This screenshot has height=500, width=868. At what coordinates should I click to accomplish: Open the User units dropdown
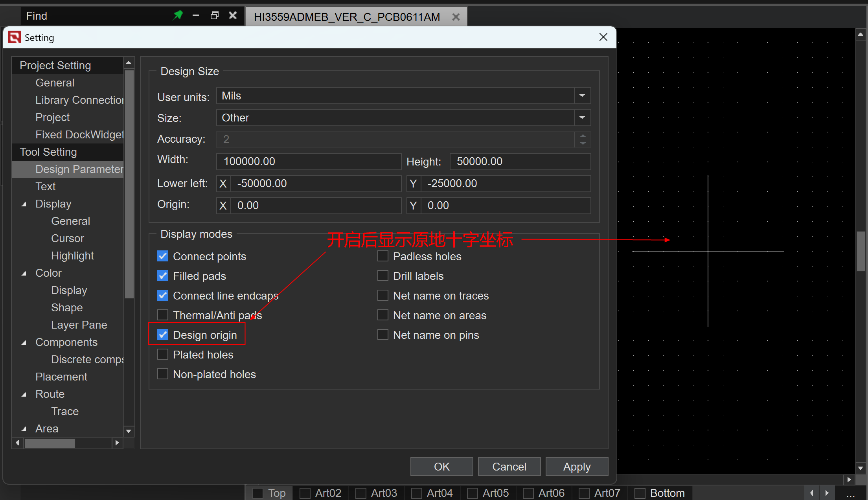(x=582, y=96)
